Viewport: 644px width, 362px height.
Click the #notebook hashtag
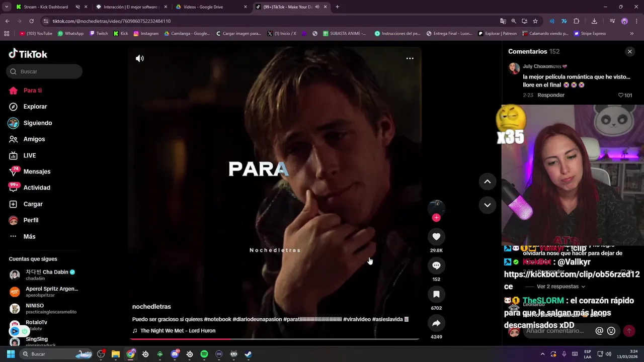click(x=217, y=319)
